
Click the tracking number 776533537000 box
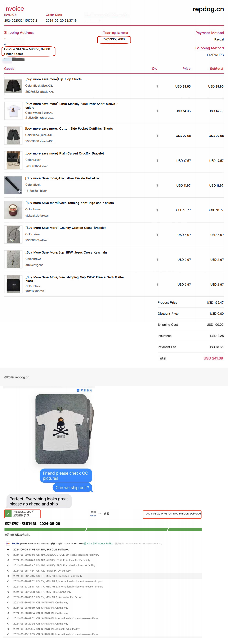pos(114,39)
